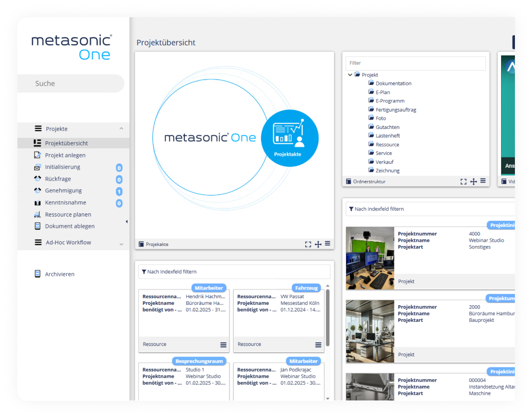The height and width of the screenshot is (418, 532).
Task: Click the Zeichnung folder icon
Action: pos(371,170)
